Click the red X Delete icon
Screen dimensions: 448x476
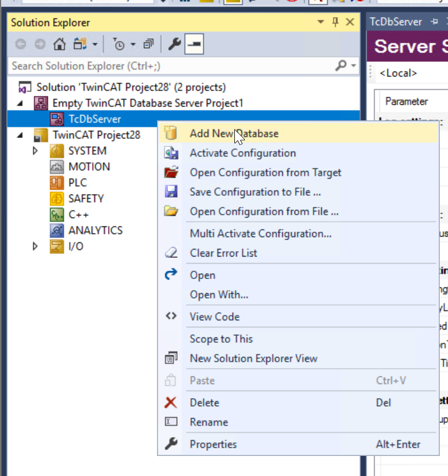click(171, 402)
